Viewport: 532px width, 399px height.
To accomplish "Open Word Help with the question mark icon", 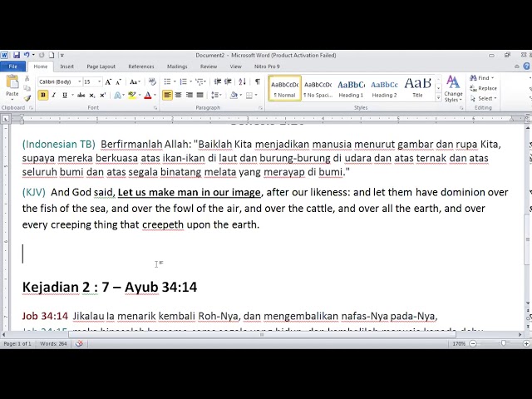I will (x=527, y=66).
